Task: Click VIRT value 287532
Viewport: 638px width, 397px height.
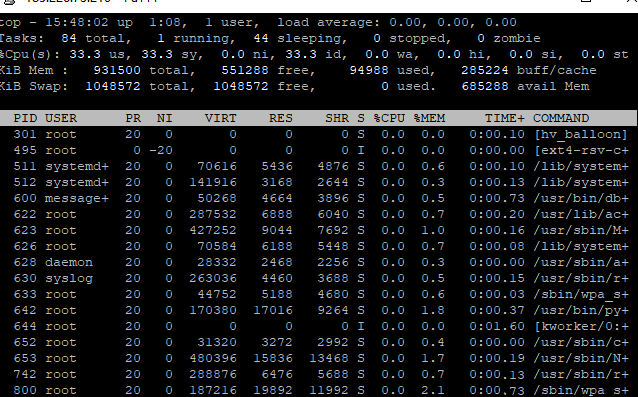Action: tap(213, 214)
